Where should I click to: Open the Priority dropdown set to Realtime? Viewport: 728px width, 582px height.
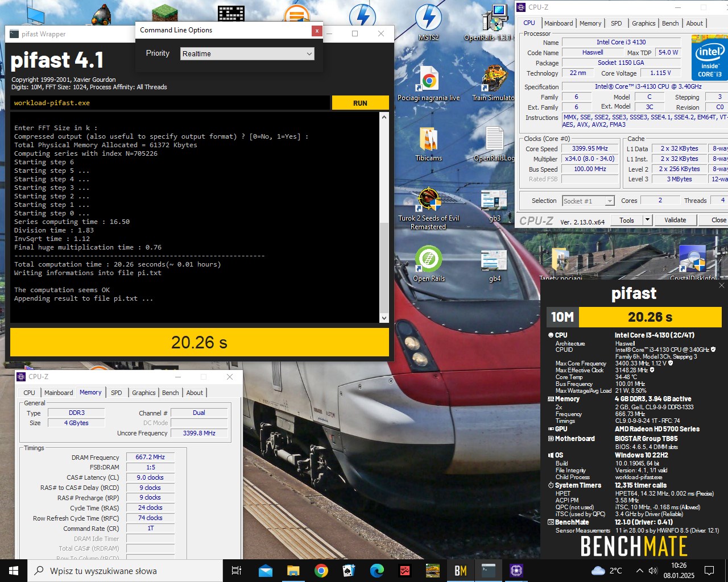[x=247, y=53]
